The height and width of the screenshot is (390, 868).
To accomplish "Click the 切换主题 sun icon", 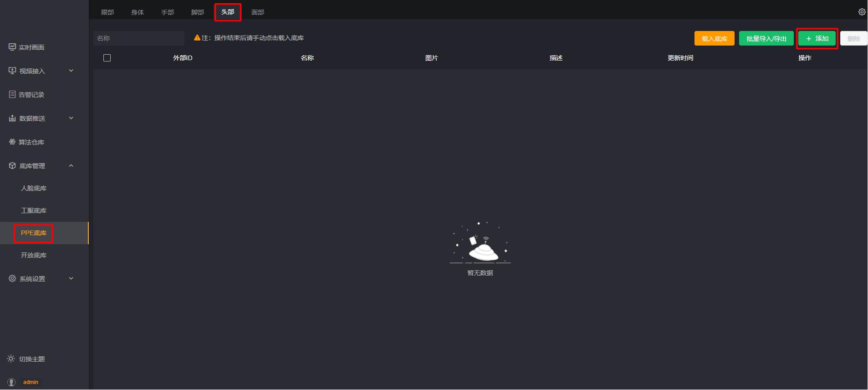I will (x=11, y=359).
